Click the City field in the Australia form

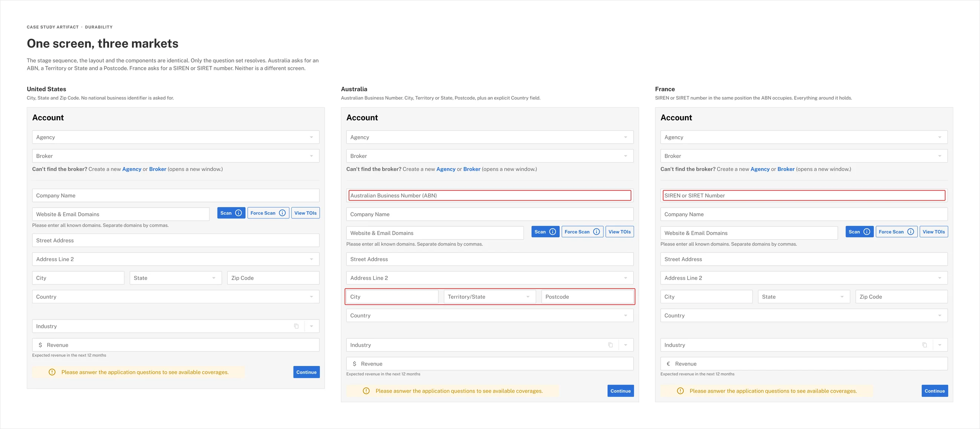tap(392, 297)
